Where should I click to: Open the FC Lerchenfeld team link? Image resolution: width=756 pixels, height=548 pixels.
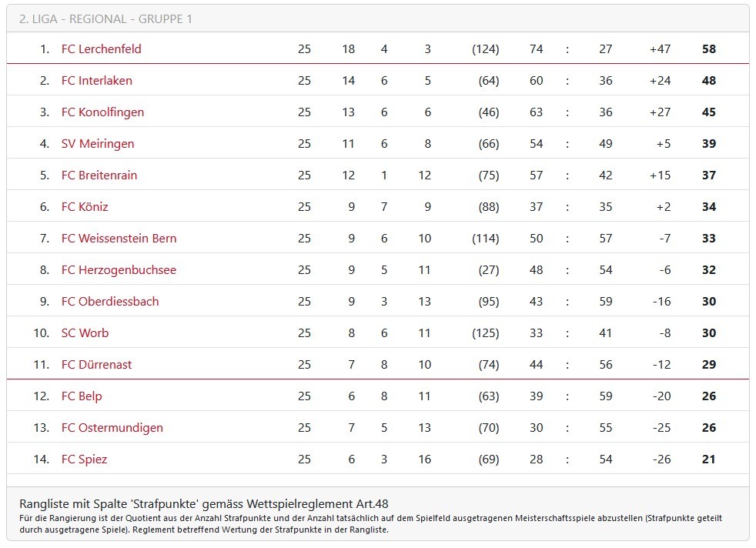(x=101, y=48)
